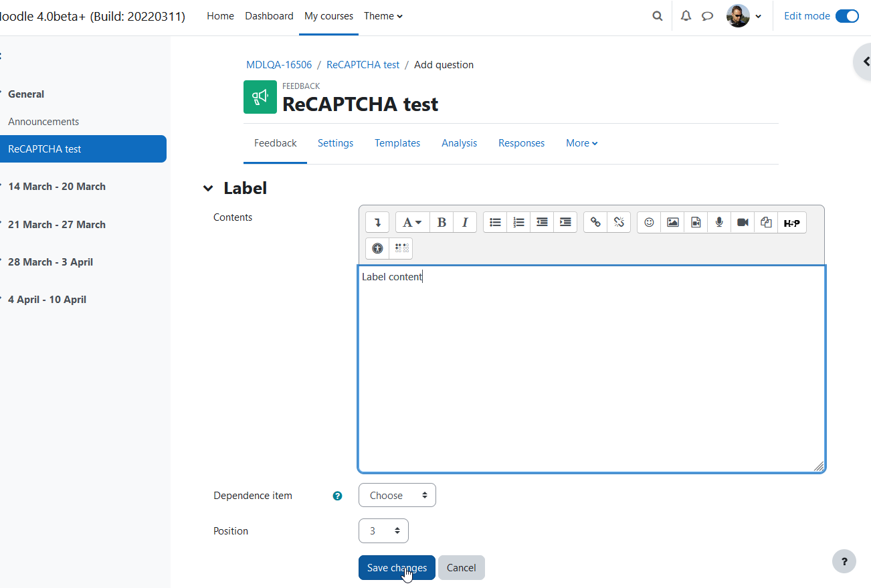Open the Position dropdown
This screenshot has height=588, width=871.
(x=383, y=531)
